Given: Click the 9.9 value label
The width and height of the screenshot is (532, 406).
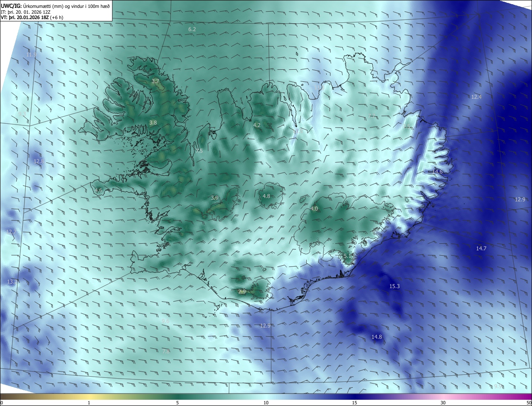Looking at the screenshot, I should click(498, 386).
